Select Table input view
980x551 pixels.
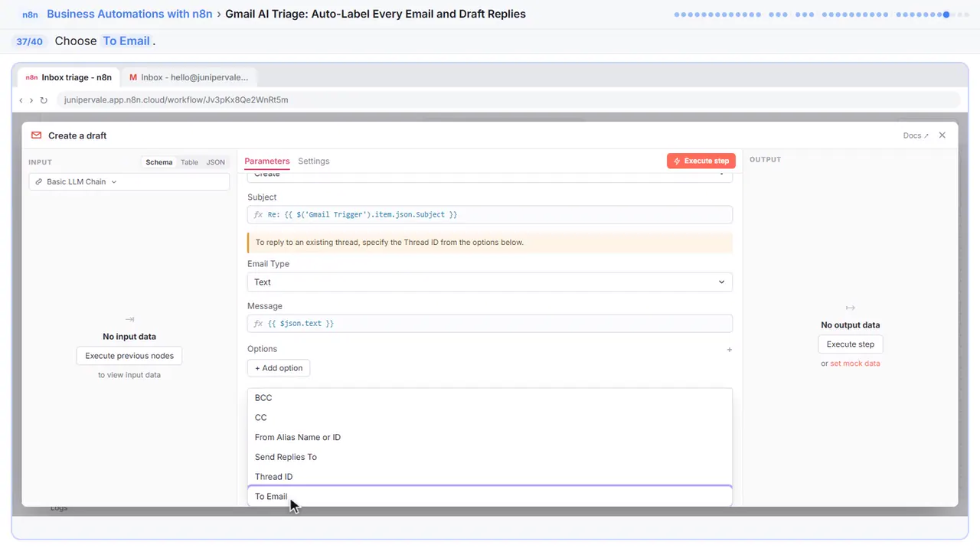pos(189,162)
